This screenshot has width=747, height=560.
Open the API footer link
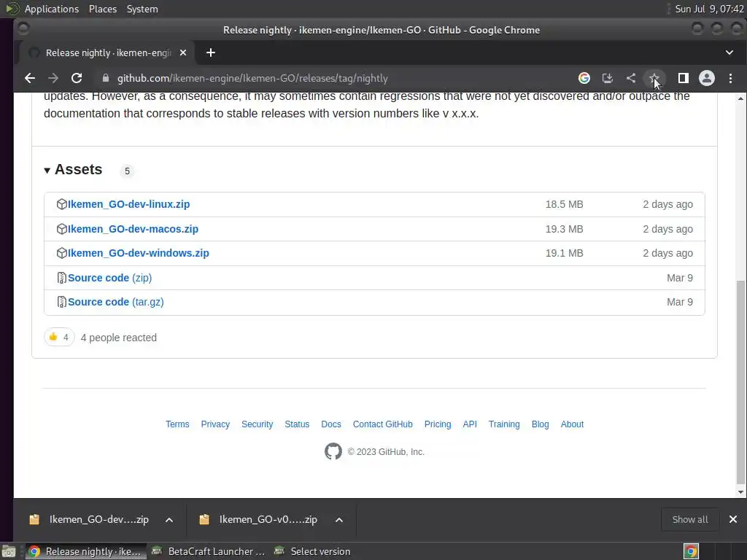coord(470,424)
